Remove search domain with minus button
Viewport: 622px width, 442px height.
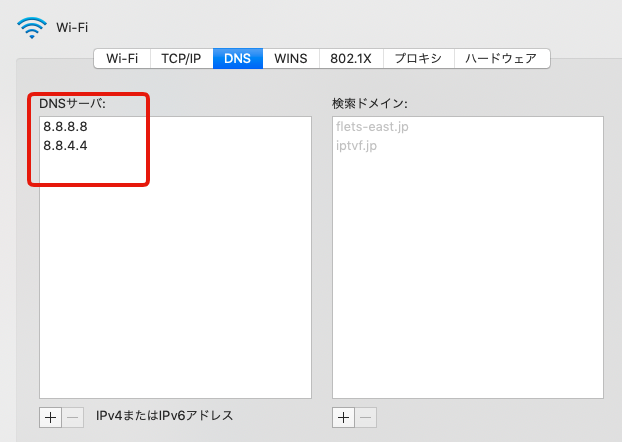365,417
